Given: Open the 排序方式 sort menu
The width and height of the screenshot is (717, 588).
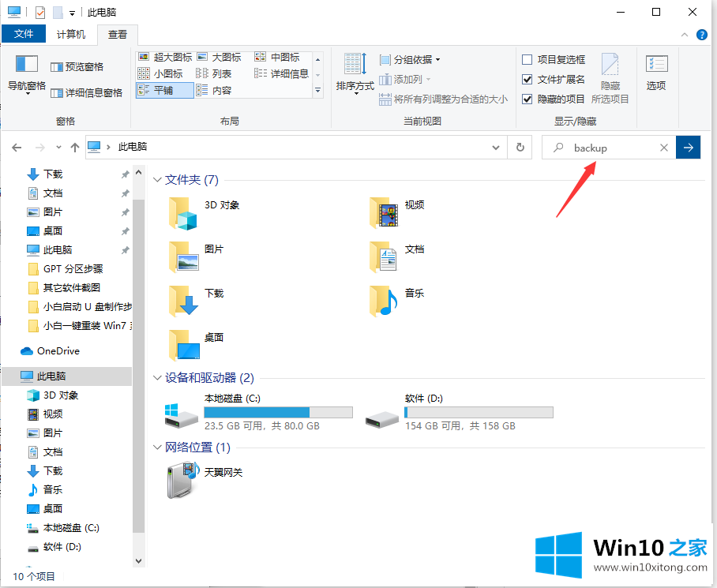Looking at the screenshot, I should [x=355, y=73].
